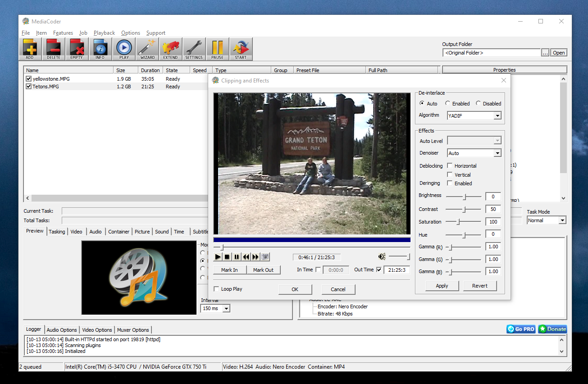Click the Revert effects button
Image resolution: width=588 pixels, height=384 pixels.
click(480, 286)
